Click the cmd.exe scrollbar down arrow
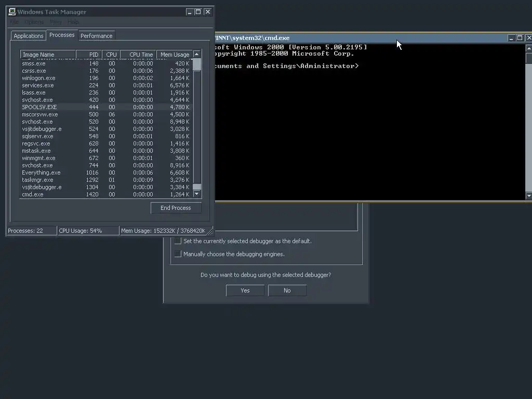This screenshot has width=532, height=399. pos(528,195)
